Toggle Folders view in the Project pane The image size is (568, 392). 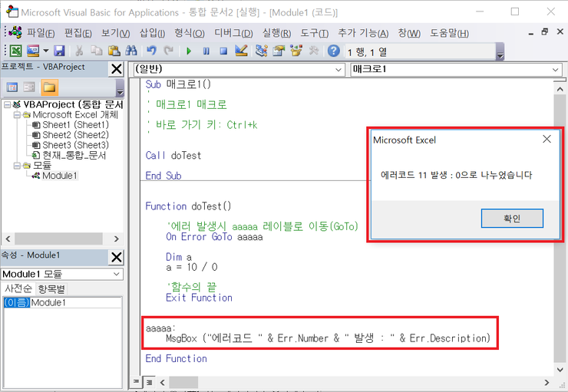(x=49, y=87)
